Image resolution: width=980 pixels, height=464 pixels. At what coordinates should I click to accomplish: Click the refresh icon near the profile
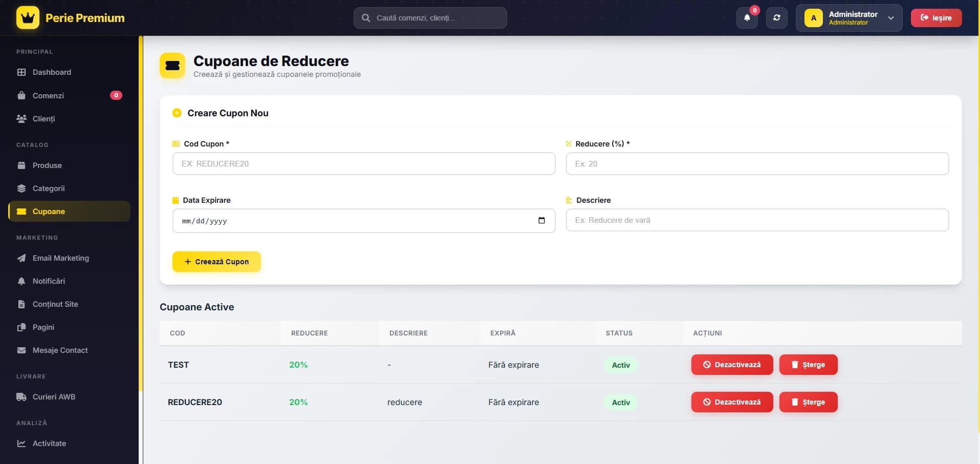[776, 17]
